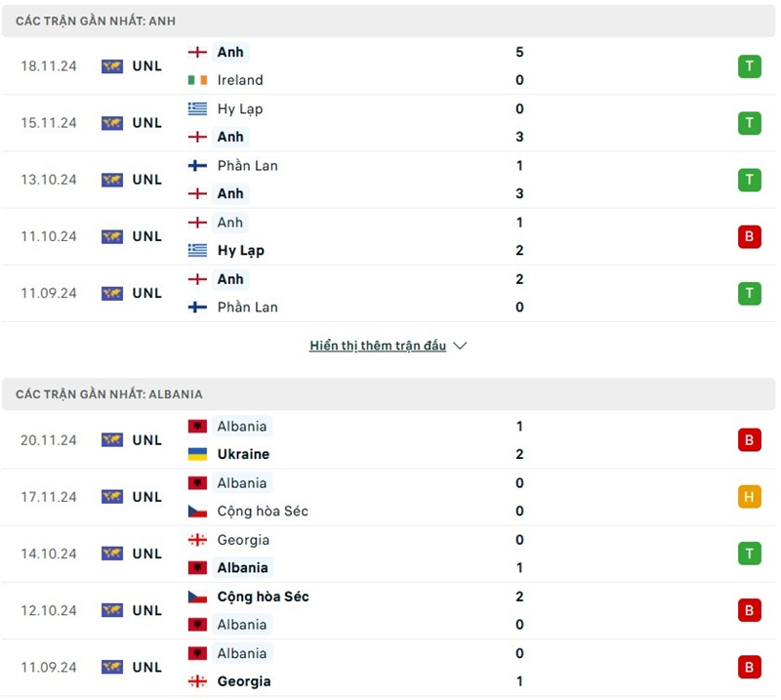The width and height of the screenshot is (781, 700).
Task: Select the Các trận gần nhất: Anh header
Action: pyautogui.click(x=96, y=21)
